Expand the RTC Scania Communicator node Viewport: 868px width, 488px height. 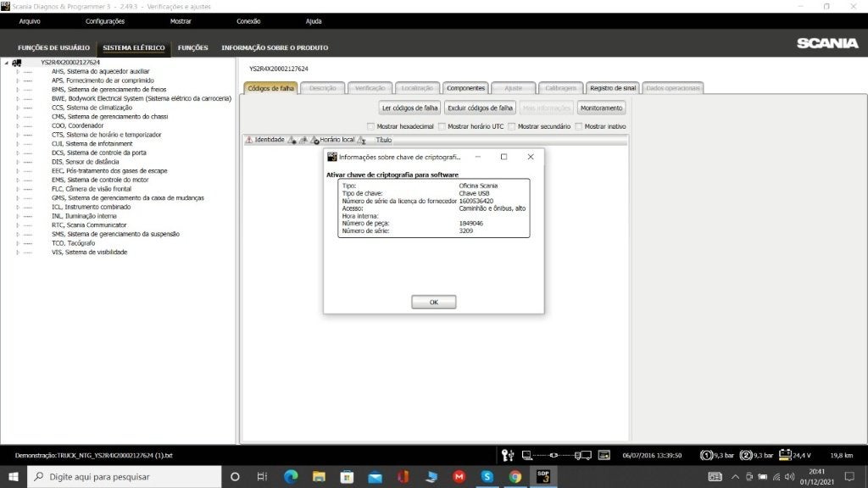pos(18,225)
